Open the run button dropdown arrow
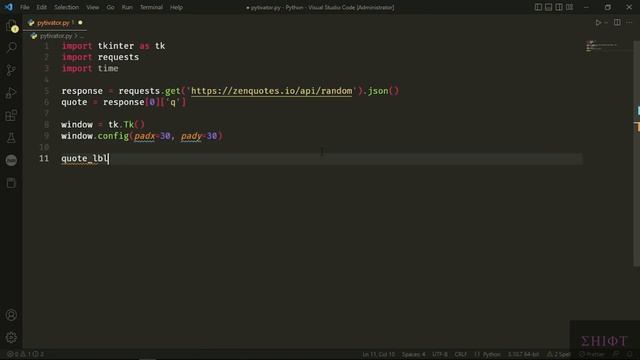Viewport: 640px width, 360px height. [606, 23]
